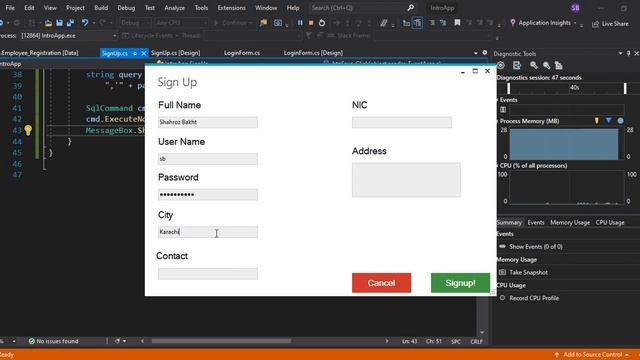640x360 pixels.
Task: Collapse the CPU section expander
Action: [498, 166]
